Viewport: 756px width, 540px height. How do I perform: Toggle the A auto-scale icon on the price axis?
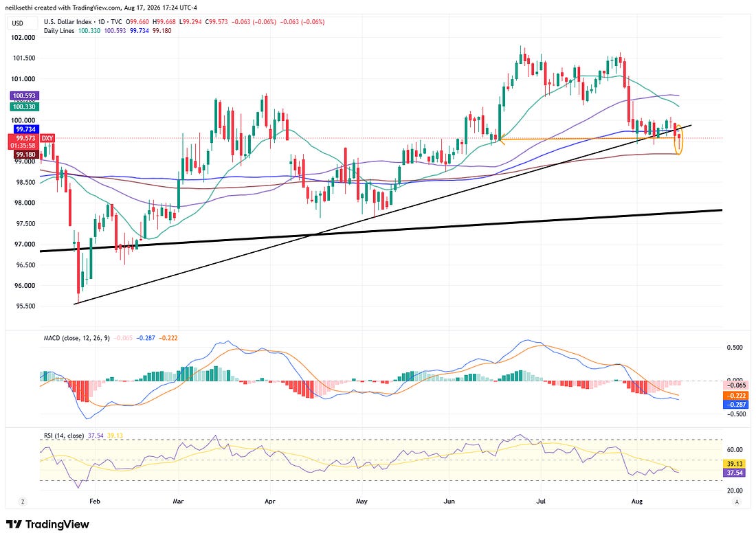(x=736, y=502)
